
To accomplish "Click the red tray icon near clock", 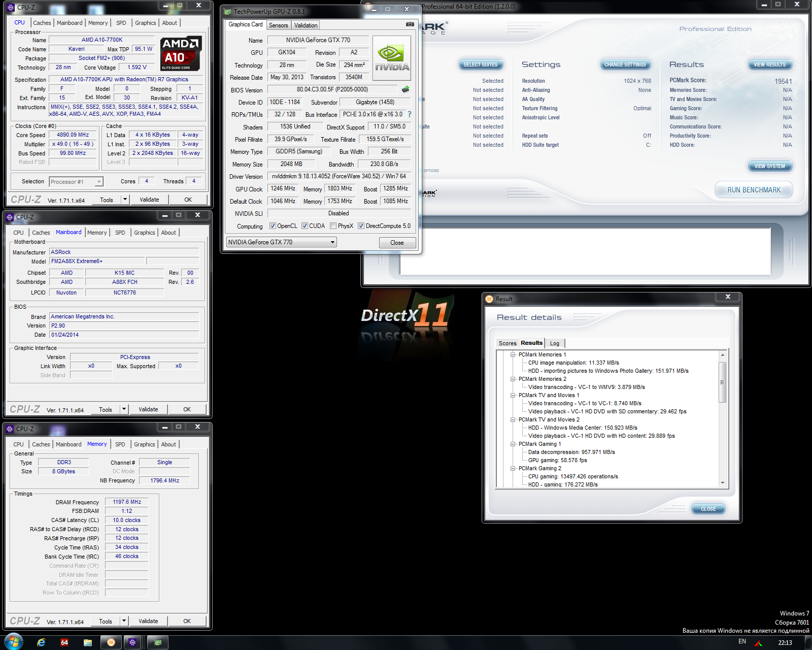I will tap(758, 643).
